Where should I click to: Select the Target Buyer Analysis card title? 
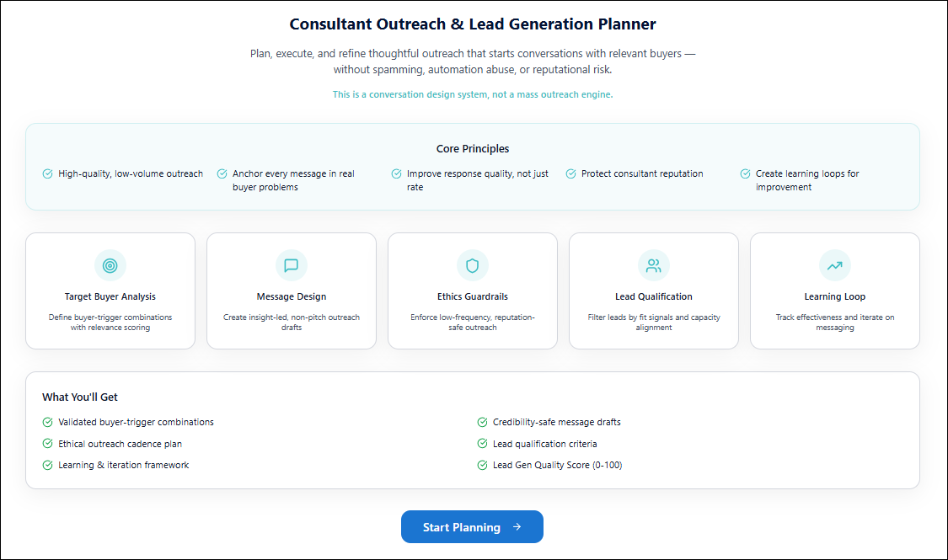point(110,296)
